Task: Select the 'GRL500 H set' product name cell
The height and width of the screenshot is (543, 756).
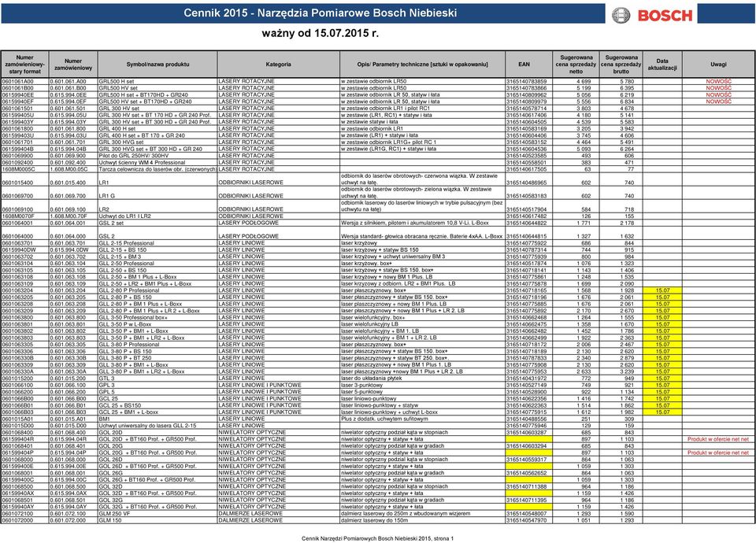Action: click(x=157, y=81)
